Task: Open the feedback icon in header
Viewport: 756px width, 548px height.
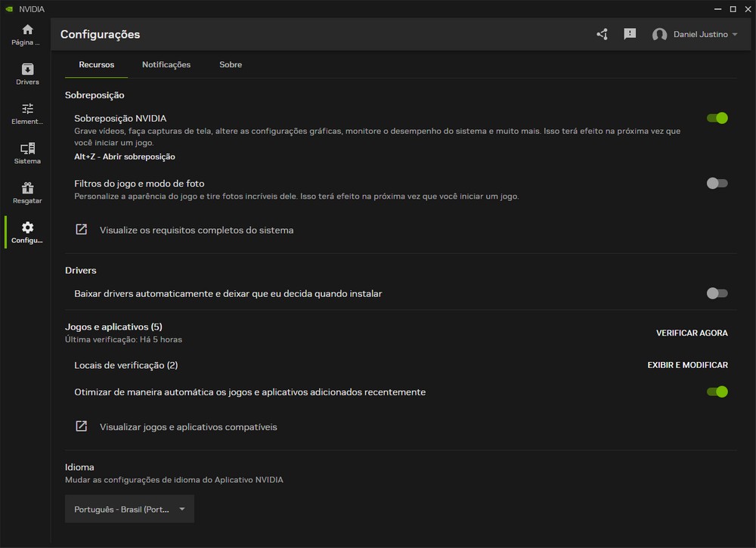Action: point(630,34)
